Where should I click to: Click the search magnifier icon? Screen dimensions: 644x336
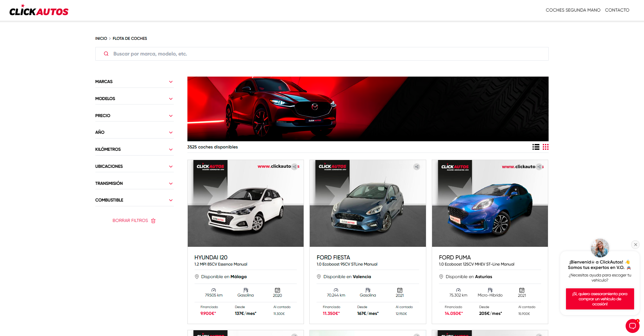106,54
